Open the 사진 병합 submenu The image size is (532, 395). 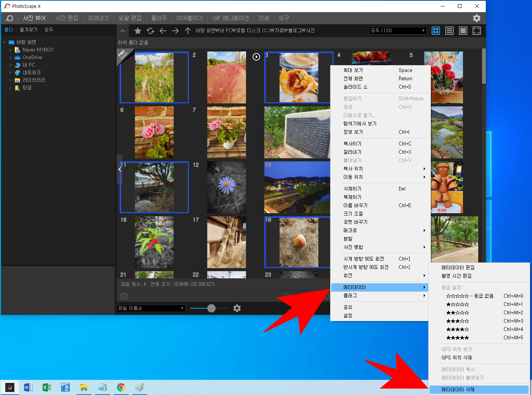pos(380,247)
